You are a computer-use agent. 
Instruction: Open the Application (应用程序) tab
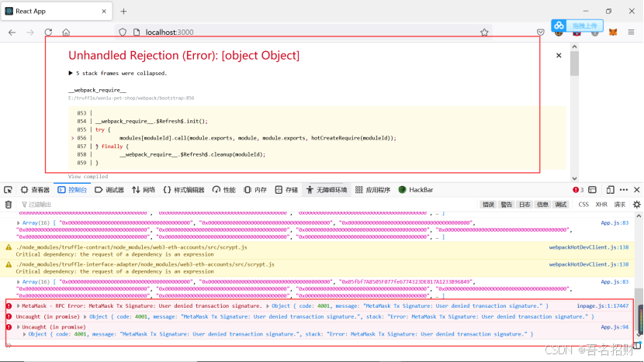tap(372, 190)
